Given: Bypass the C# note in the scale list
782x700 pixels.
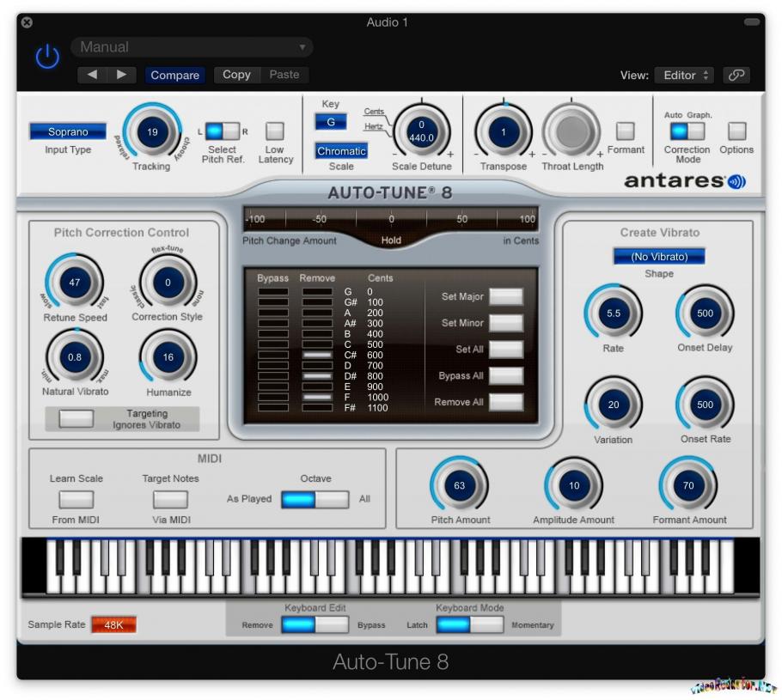Looking at the screenshot, I should 273,353.
